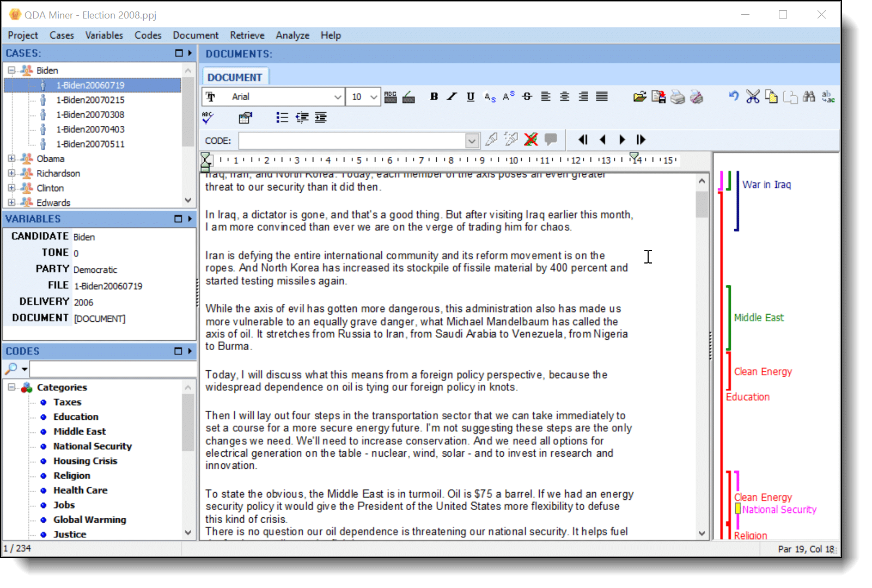This screenshot has height=588, width=872.
Task: Paste from clipboard
Action: point(790,97)
